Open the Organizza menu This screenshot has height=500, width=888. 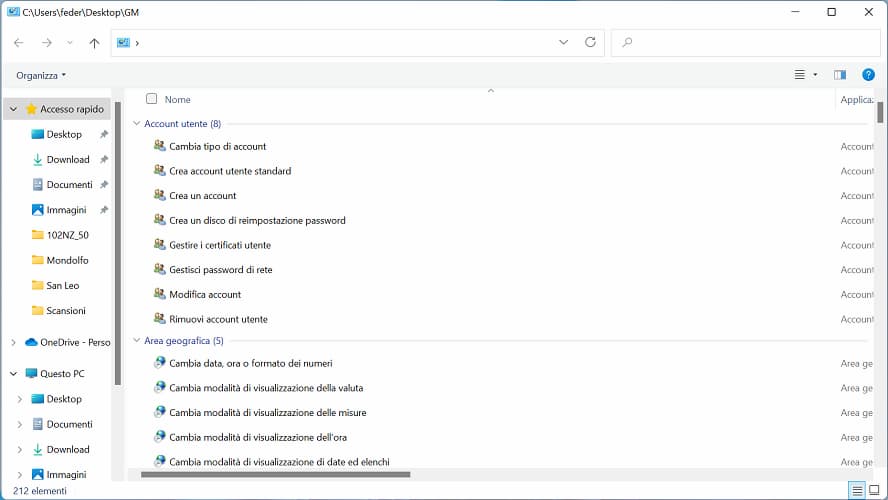click(41, 75)
